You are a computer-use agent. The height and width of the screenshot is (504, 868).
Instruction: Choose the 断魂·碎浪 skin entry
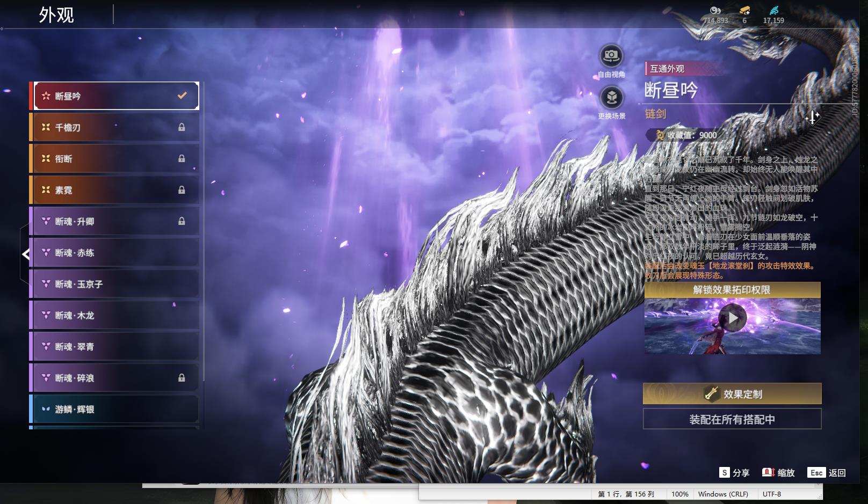pos(114,378)
